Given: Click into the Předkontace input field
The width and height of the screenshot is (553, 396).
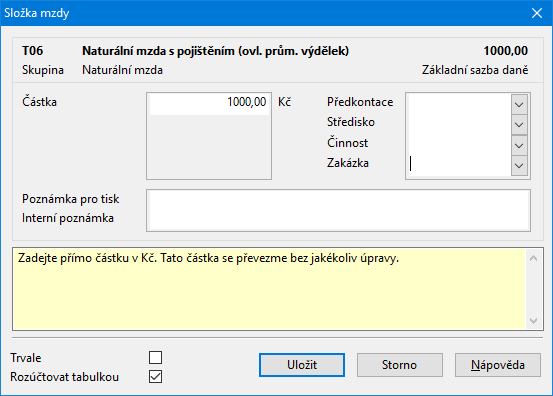Looking at the screenshot, I should point(459,104).
